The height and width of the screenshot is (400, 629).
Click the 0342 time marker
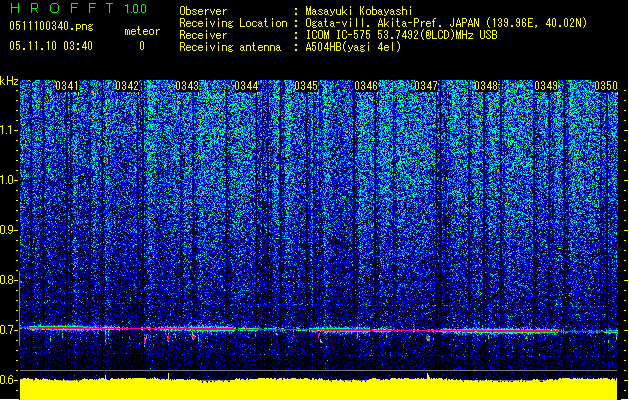click(127, 86)
